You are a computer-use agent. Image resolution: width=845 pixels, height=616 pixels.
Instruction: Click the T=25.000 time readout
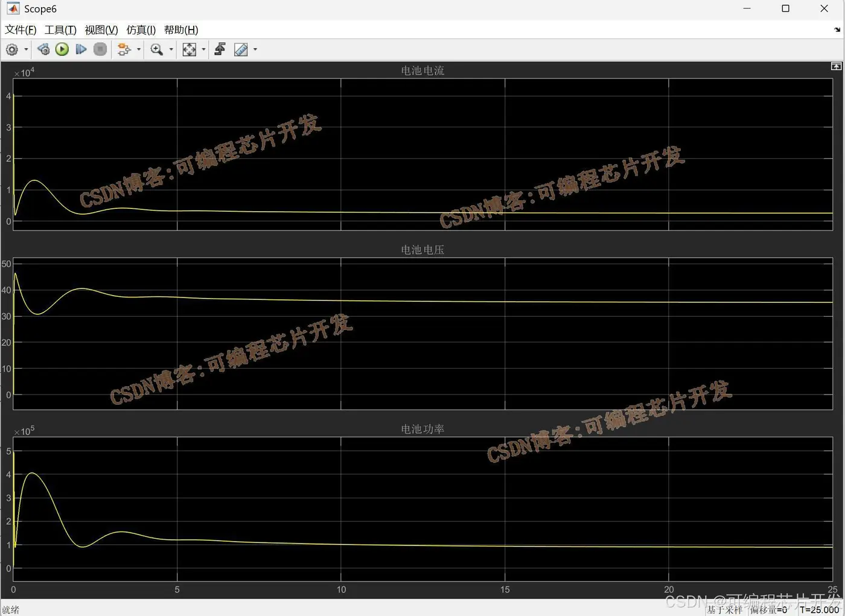pos(820,610)
